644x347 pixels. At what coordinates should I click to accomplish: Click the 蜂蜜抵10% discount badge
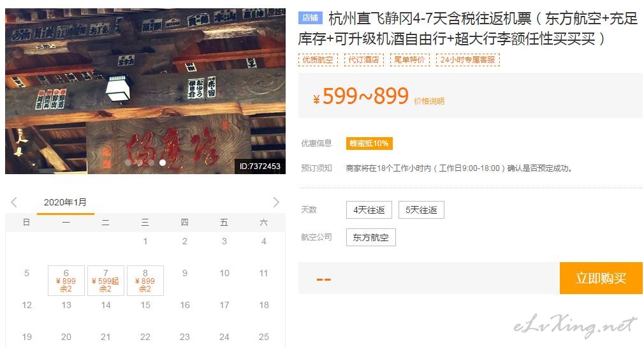(x=369, y=144)
